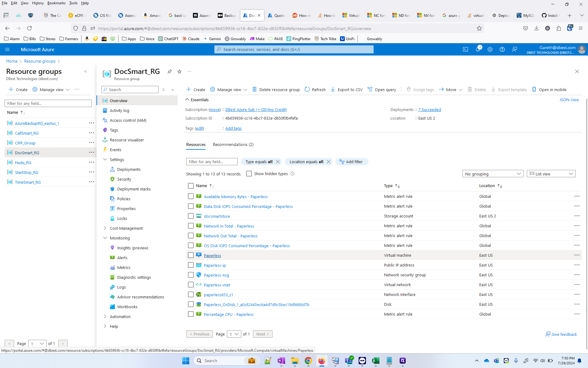Expand Cost Management menu group
The height and width of the screenshot is (368, 588).
coord(105,228)
